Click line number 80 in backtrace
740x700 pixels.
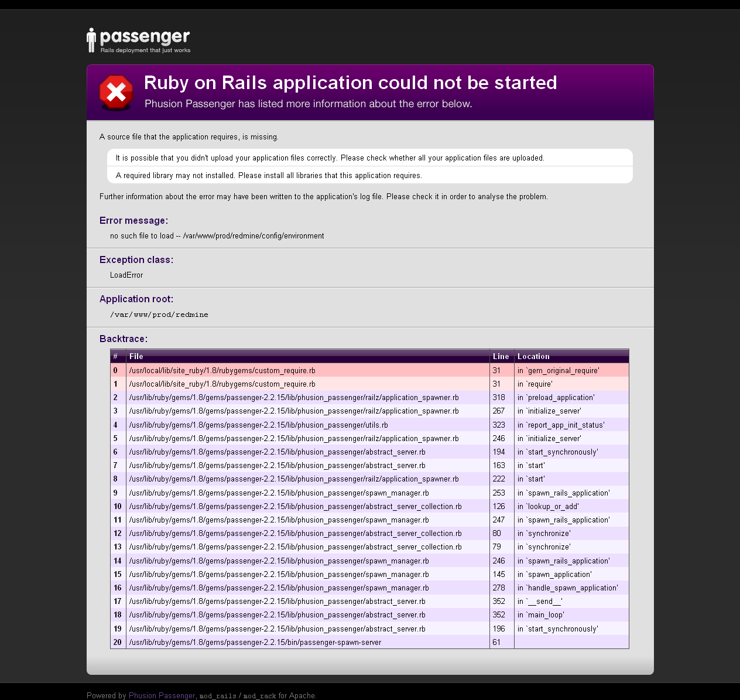click(496, 533)
